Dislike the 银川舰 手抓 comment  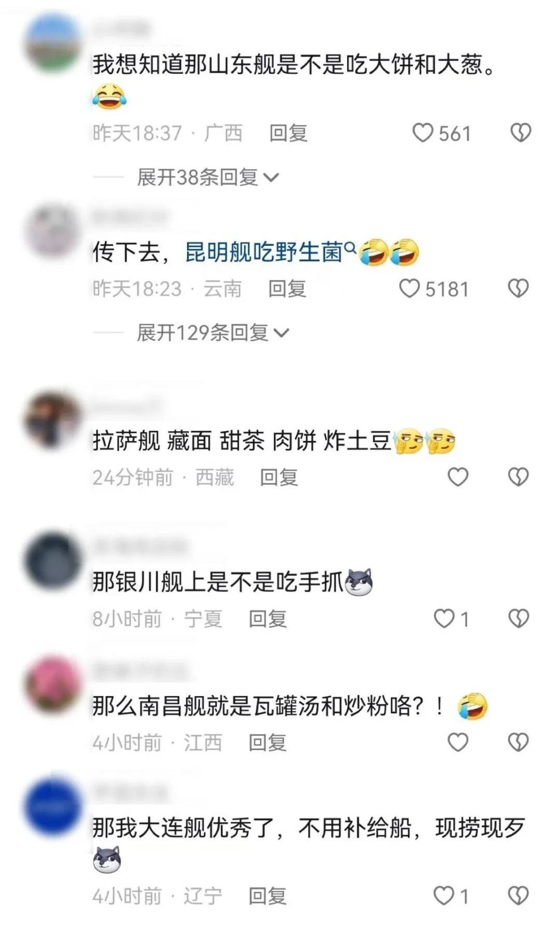519,618
